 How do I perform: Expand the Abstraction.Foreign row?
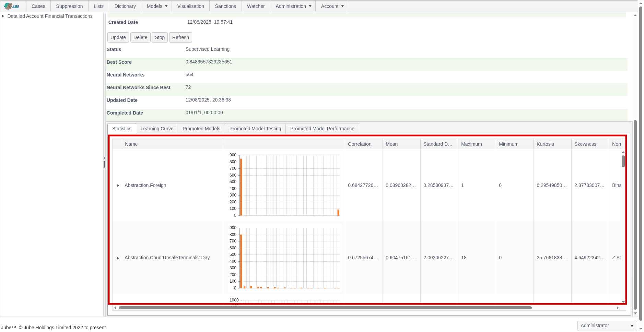point(118,186)
